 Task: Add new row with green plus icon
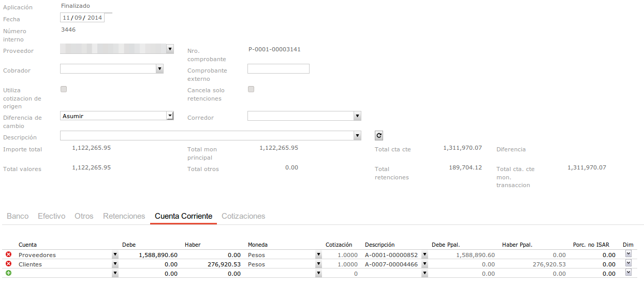pyautogui.click(x=8, y=273)
